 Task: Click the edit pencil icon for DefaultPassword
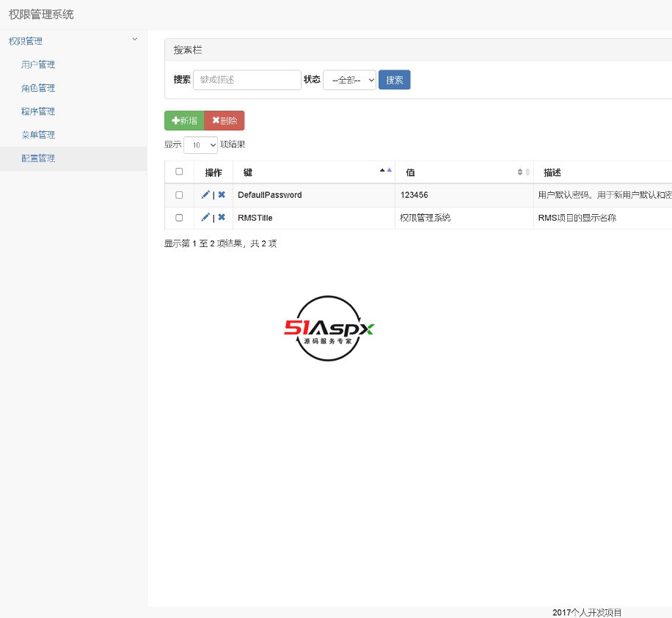tap(205, 195)
